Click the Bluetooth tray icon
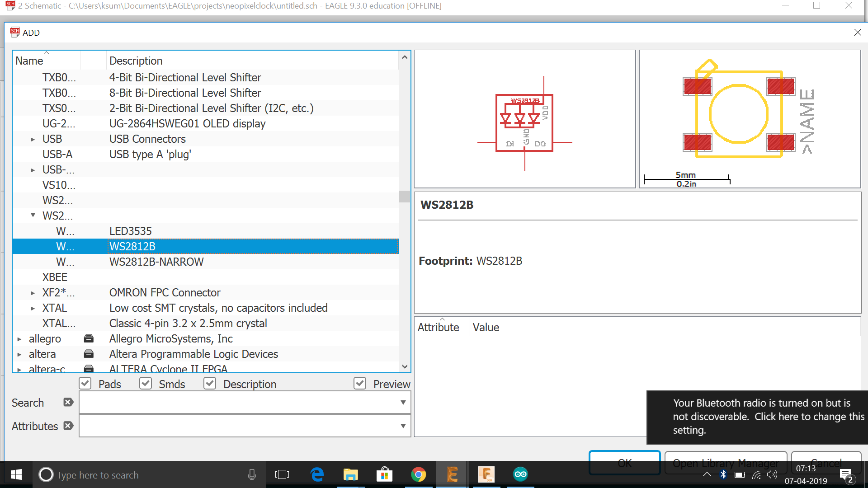This screenshot has height=488, width=868. pos(723,474)
